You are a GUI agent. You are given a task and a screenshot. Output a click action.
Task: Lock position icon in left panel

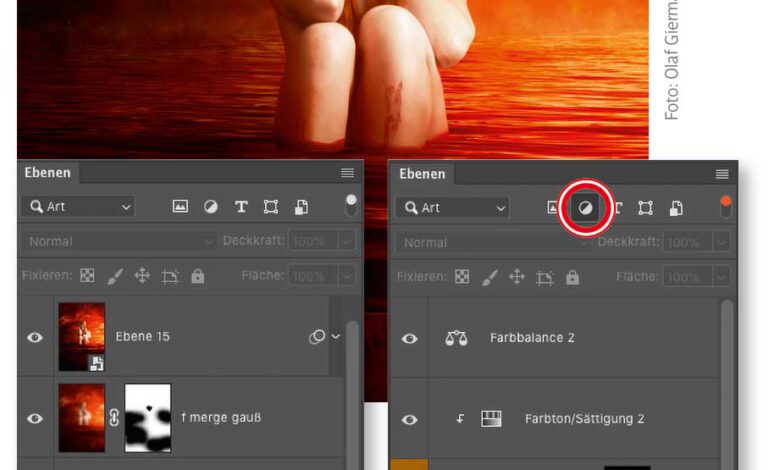tap(142, 276)
